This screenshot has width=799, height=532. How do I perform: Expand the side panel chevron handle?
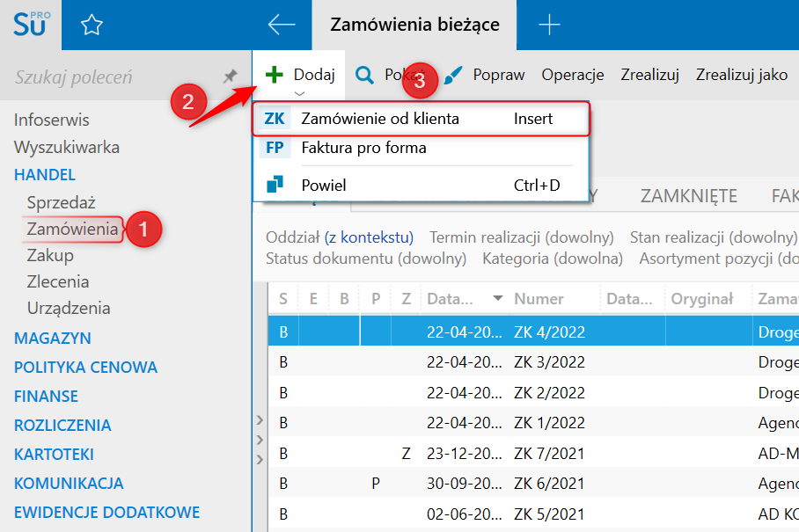click(259, 439)
